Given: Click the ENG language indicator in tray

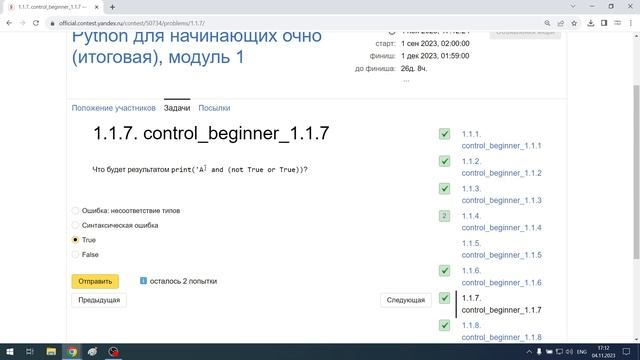Looking at the screenshot, I should 582,351.
